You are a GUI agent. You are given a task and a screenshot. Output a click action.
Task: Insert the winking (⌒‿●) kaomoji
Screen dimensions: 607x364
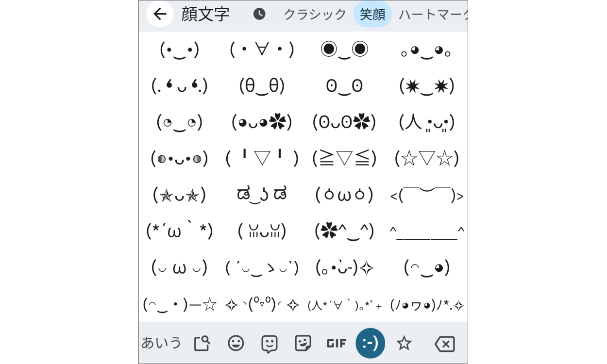[426, 267]
